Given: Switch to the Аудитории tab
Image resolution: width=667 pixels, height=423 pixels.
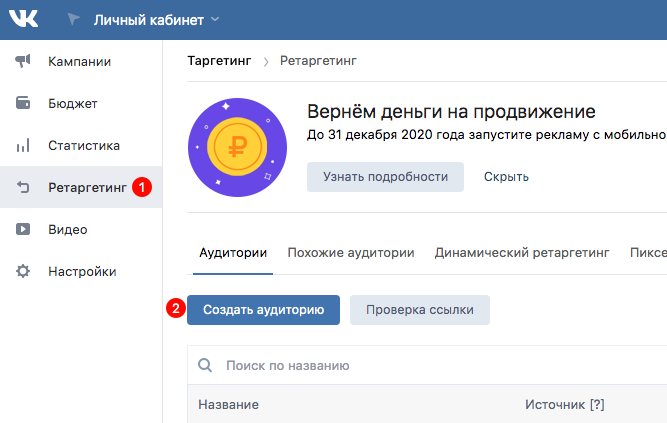Looking at the screenshot, I should pyautogui.click(x=233, y=253).
